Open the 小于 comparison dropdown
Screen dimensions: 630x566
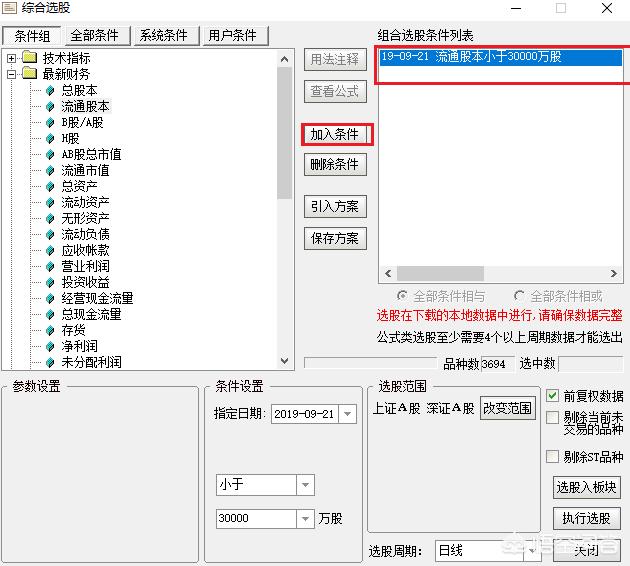pos(305,485)
